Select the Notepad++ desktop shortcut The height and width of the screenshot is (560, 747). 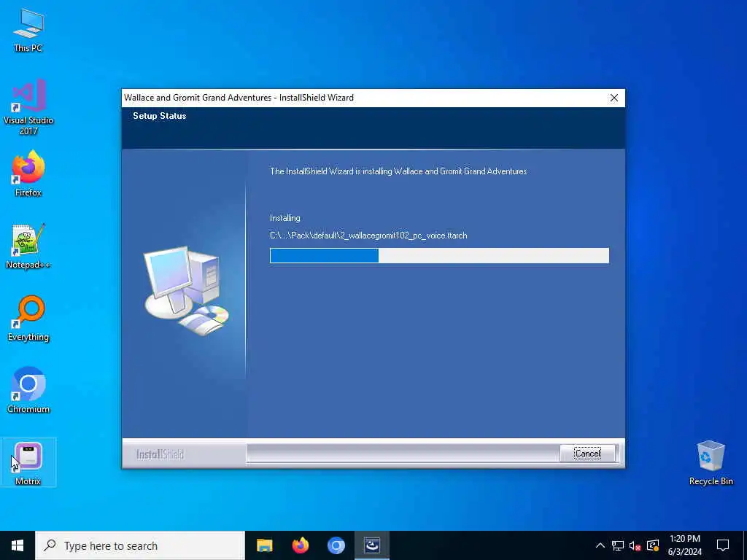pyautogui.click(x=28, y=246)
